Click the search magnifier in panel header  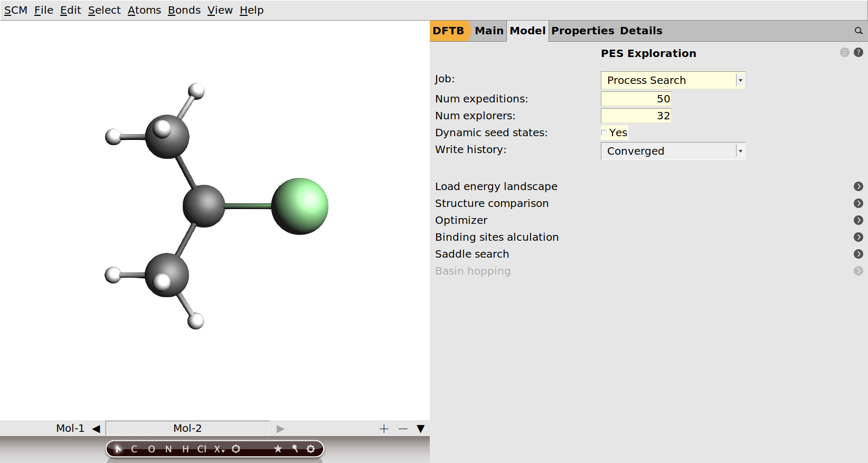coord(858,31)
